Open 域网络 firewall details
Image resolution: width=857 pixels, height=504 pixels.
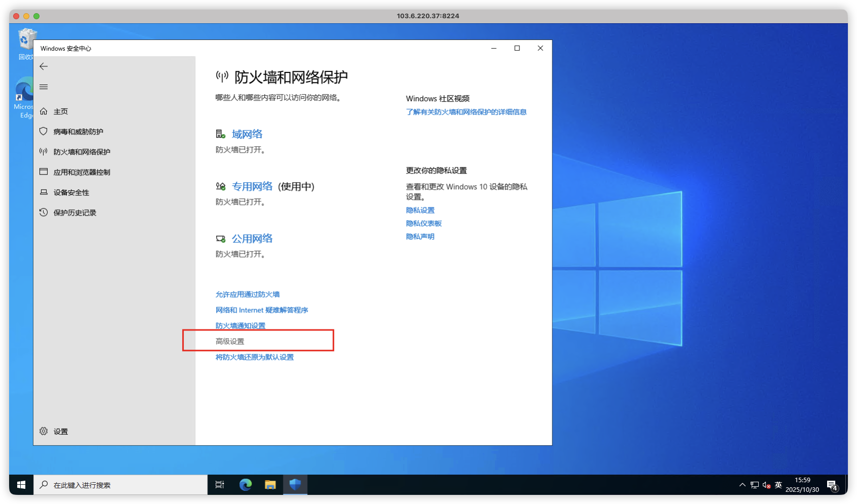(247, 134)
